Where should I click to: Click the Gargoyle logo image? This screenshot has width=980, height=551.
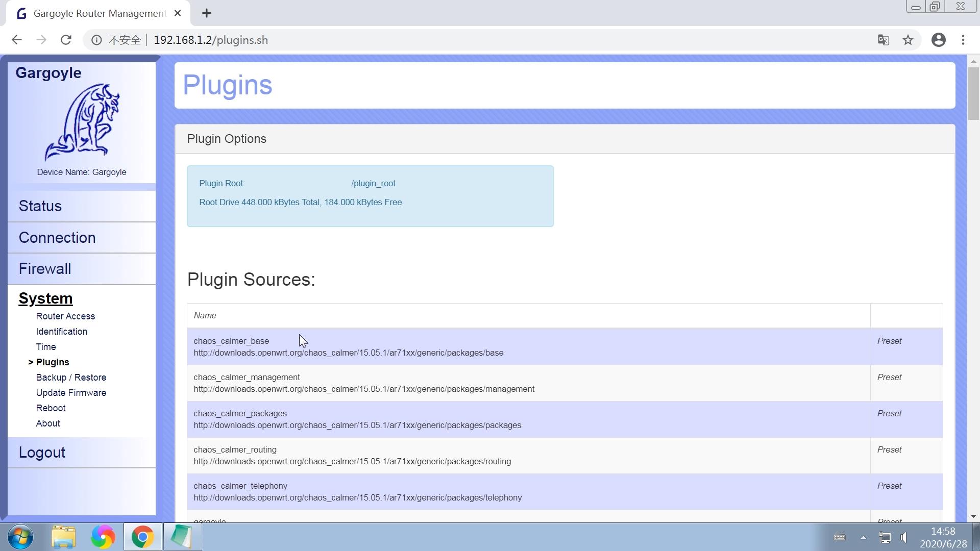pyautogui.click(x=82, y=122)
